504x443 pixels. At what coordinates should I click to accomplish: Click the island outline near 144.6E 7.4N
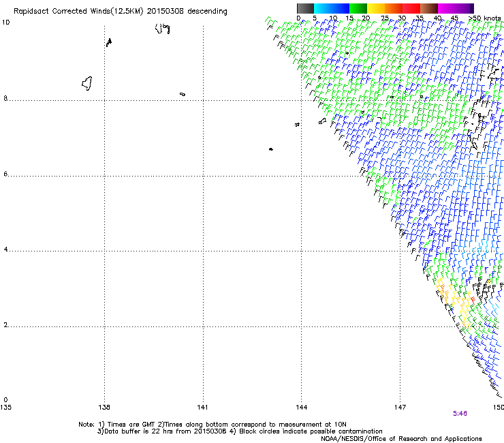(x=322, y=121)
